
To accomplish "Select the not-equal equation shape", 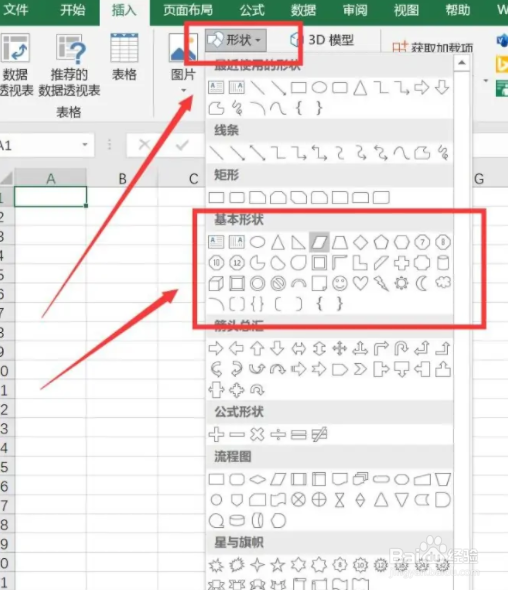I will (x=319, y=434).
